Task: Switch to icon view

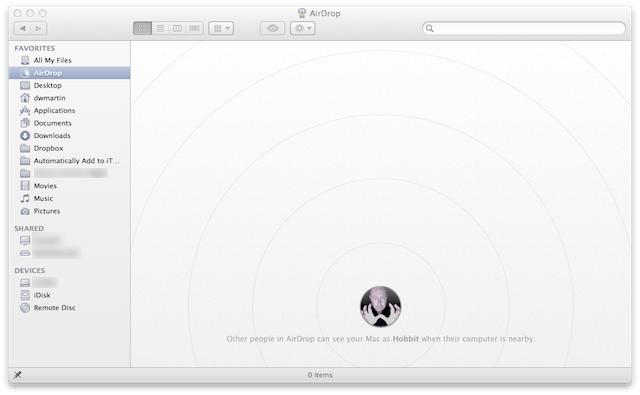Action: (142, 28)
